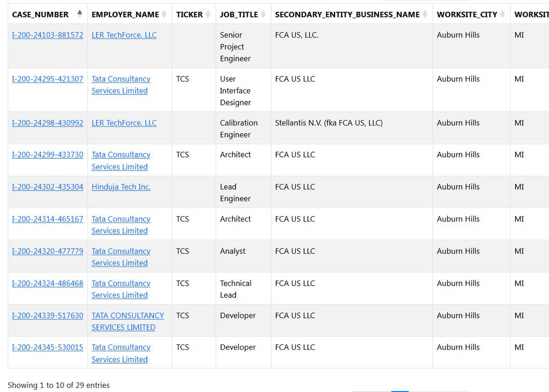Open Hinduja Tech Inc. employer link
549x392 pixels.
(121, 187)
